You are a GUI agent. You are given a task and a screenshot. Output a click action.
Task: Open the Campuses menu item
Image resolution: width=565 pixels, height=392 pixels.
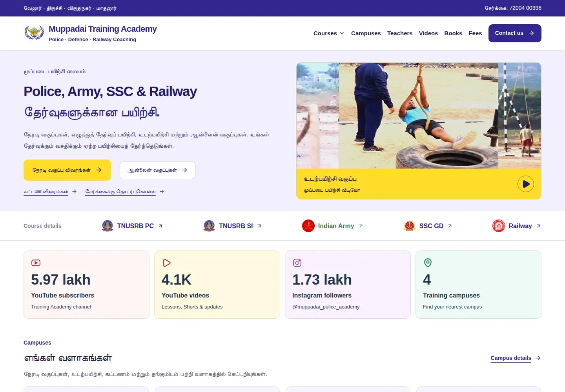pos(366,33)
